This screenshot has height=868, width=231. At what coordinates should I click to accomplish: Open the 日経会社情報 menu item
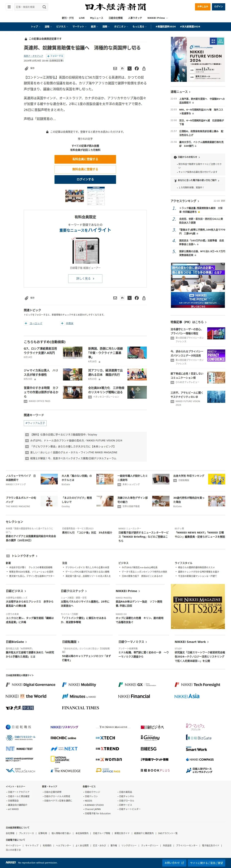point(116,18)
